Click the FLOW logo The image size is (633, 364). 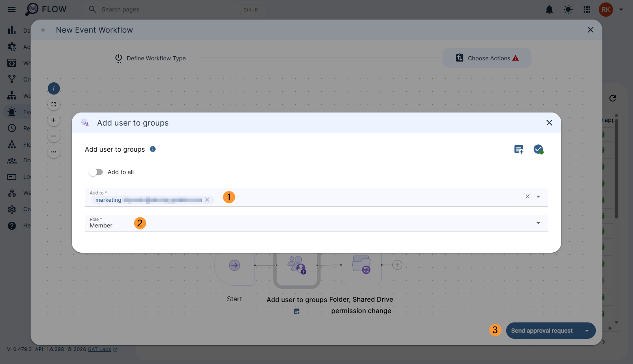tap(46, 9)
